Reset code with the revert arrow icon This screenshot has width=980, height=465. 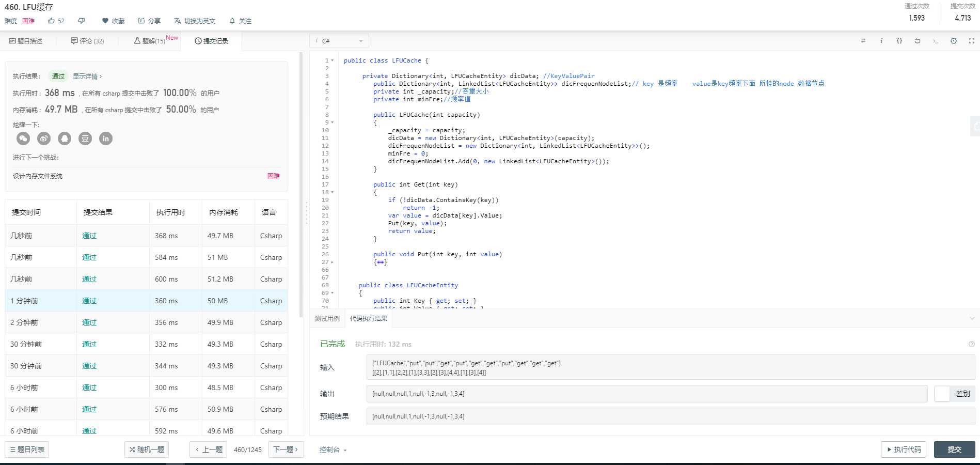point(918,41)
